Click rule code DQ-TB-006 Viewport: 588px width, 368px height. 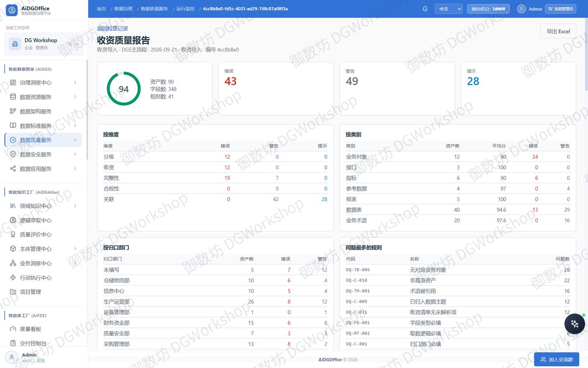358,270
